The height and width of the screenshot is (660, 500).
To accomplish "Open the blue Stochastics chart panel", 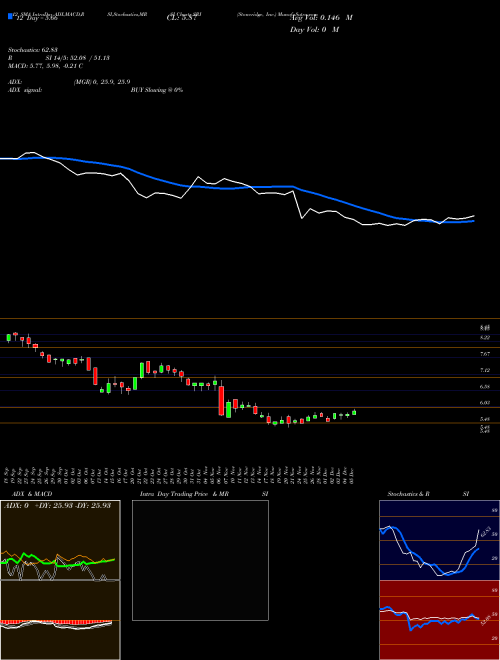I will pos(439,540).
